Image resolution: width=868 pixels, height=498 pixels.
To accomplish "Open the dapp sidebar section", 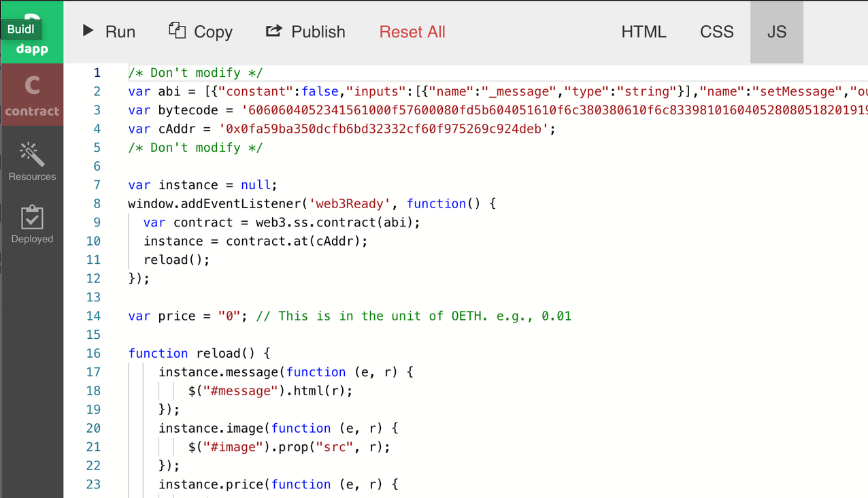I will 32,32.
